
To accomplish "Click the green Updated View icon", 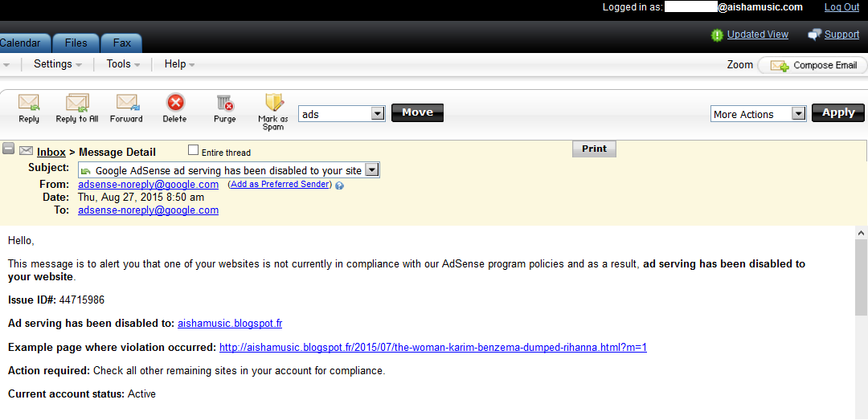I will coord(718,35).
